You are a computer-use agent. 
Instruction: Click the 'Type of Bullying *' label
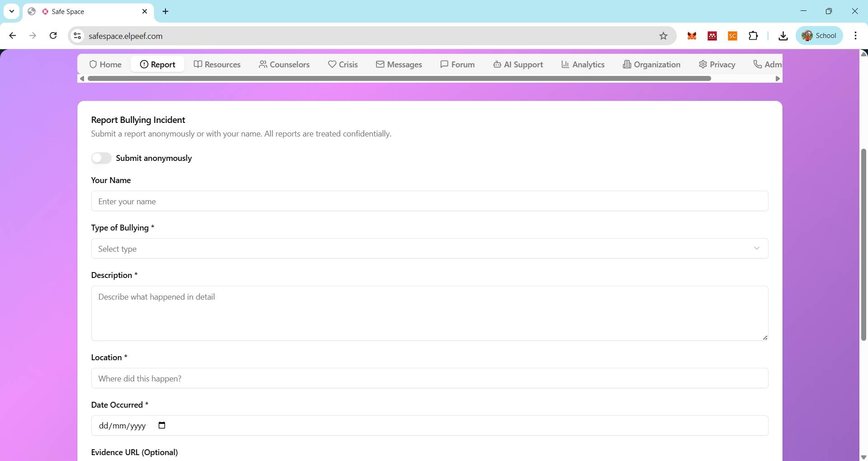pyautogui.click(x=123, y=227)
